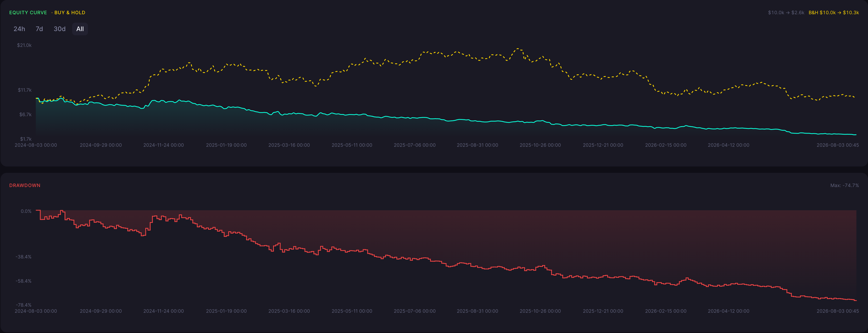Click 2026-08-03 00:45 on the drawdown chart axis
Viewport: 868px width, 333px height.
point(838,311)
